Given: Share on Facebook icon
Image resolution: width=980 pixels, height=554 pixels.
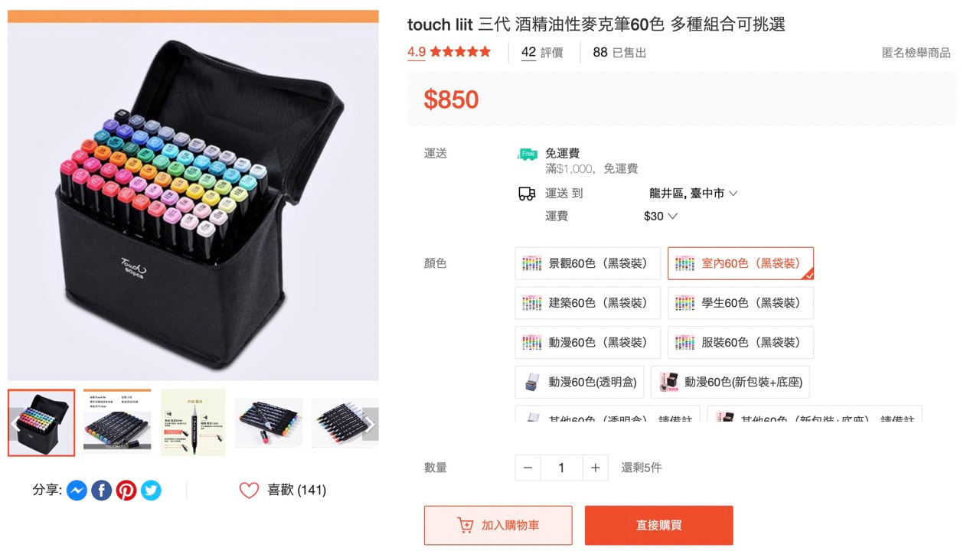Looking at the screenshot, I should [x=102, y=490].
